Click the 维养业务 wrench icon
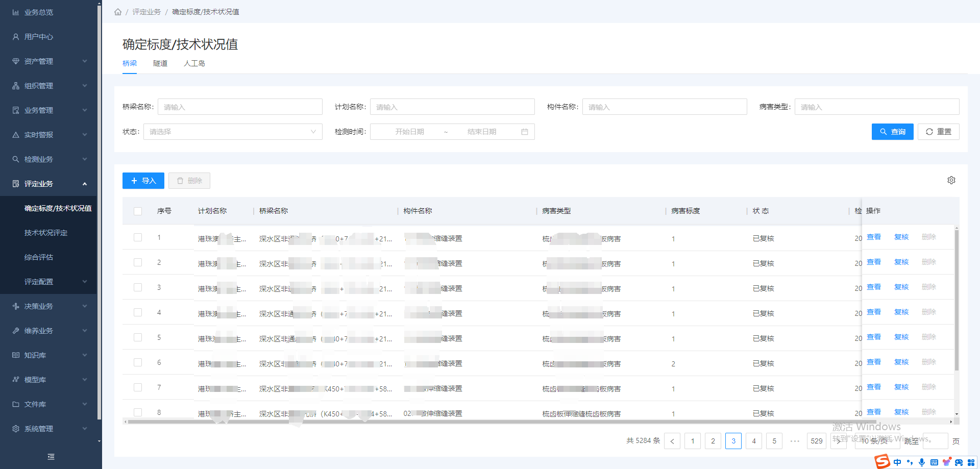This screenshot has width=980, height=469. point(16,331)
